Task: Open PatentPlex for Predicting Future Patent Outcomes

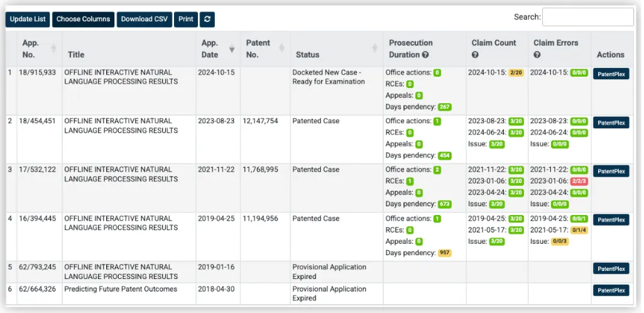Action: pyautogui.click(x=611, y=290)
